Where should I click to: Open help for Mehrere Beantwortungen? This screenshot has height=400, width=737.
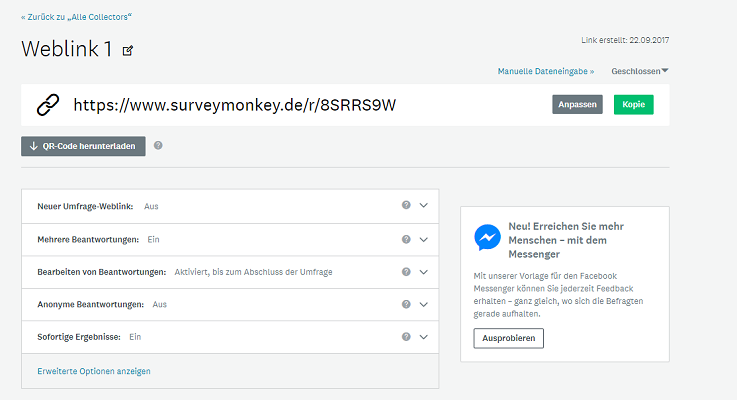click(406, 239)
